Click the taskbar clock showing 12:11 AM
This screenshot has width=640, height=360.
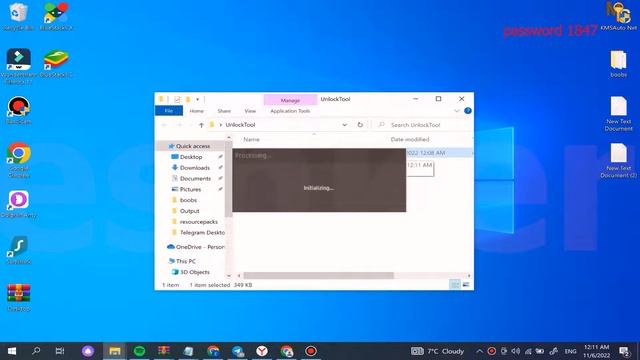click(596, 351)
